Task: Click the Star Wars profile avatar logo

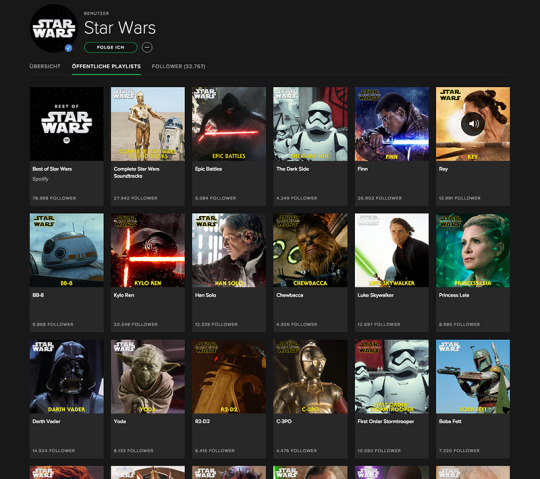Action: tap(54, 28)
